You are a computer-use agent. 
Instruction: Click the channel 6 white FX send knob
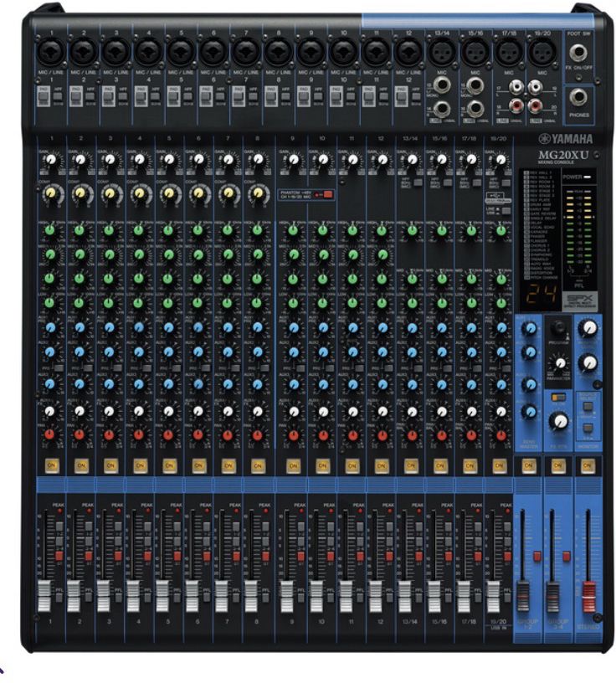pyautogui.click(x=198, y=411)
